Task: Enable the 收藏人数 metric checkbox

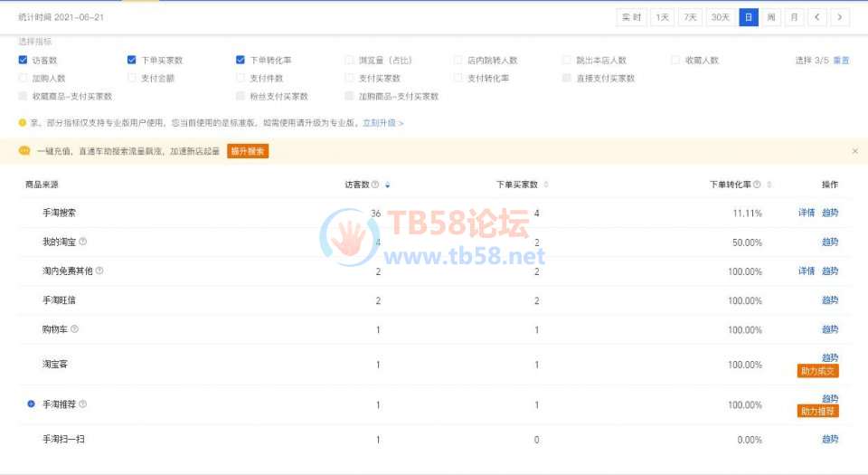Action: click(x=676, y=61)
